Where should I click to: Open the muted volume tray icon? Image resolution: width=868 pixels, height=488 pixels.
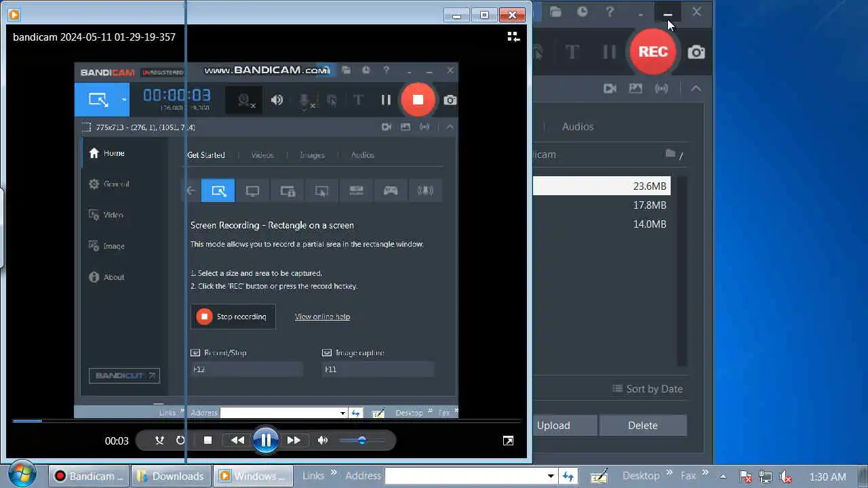786,476
